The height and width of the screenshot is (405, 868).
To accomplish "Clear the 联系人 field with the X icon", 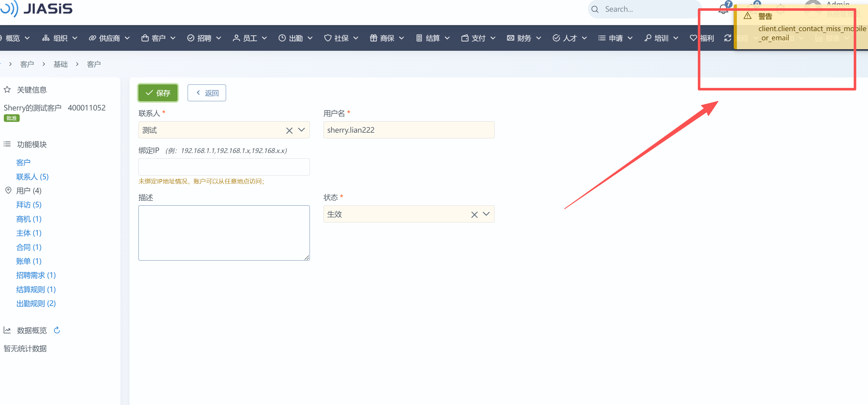I will (289, 130).
